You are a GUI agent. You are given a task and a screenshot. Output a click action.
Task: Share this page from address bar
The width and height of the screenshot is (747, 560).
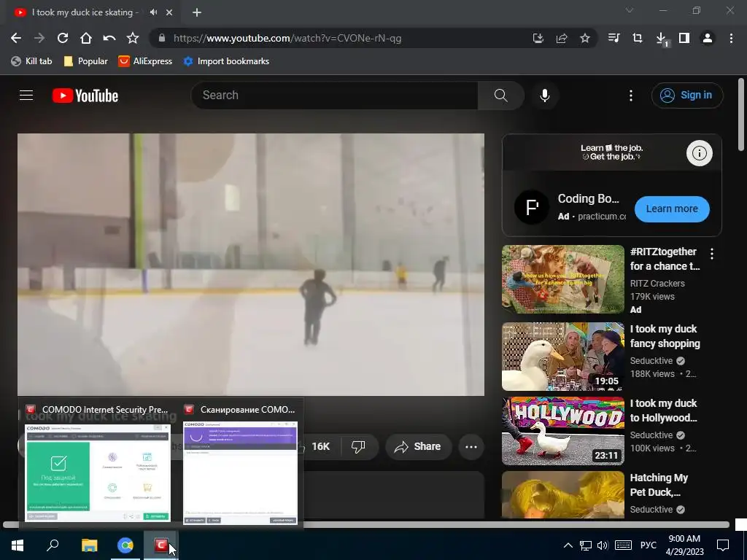[562, 38]
